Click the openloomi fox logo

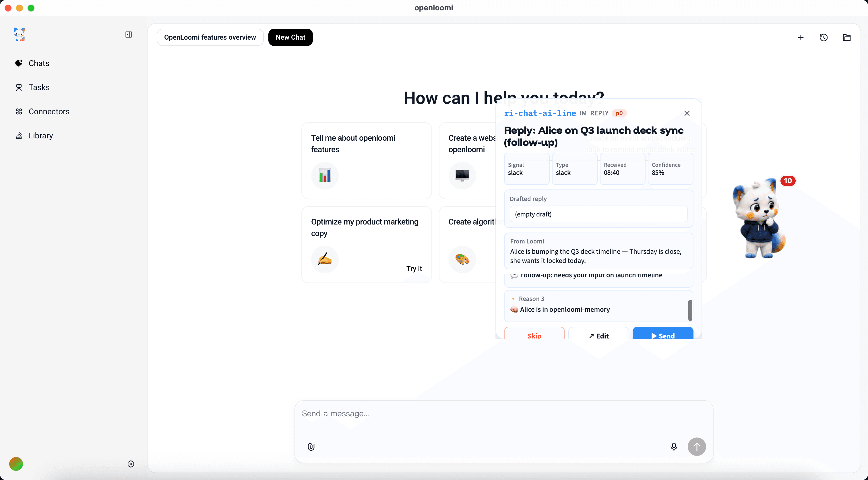coord(20,34)
